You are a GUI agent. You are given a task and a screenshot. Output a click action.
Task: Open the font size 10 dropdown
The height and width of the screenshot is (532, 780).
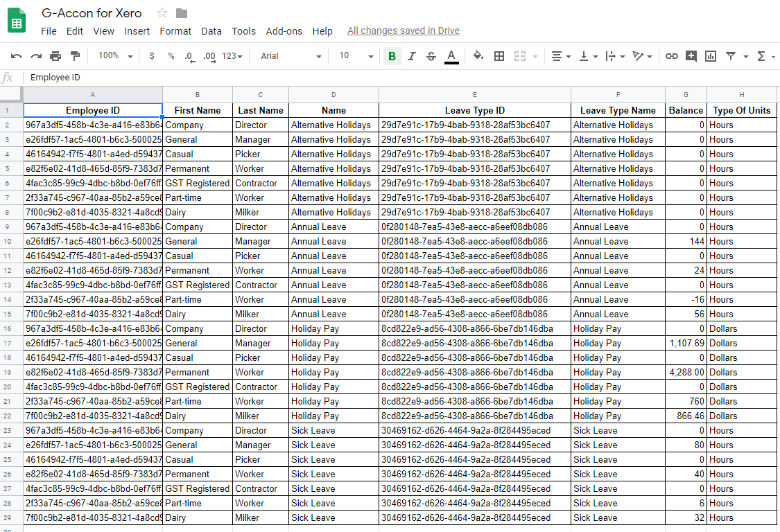(356, 56)
